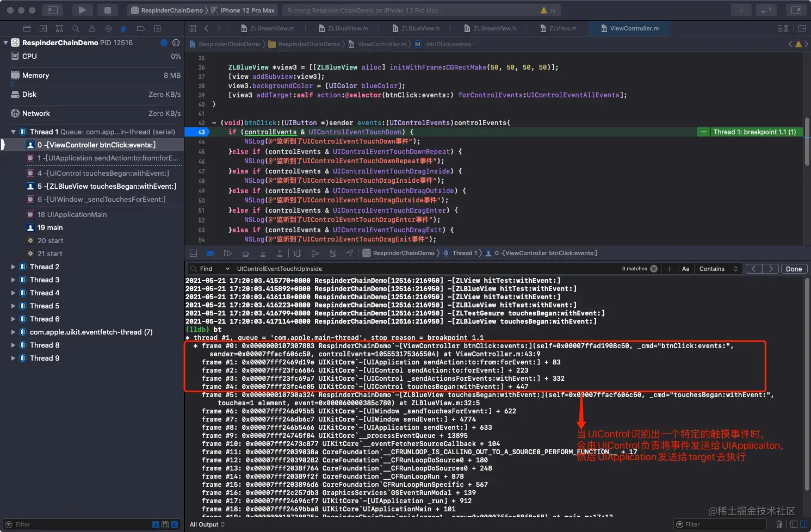Stop the running RespinderChainDemo app
Viewport: 811px width, 532px height.
[107, 10]
